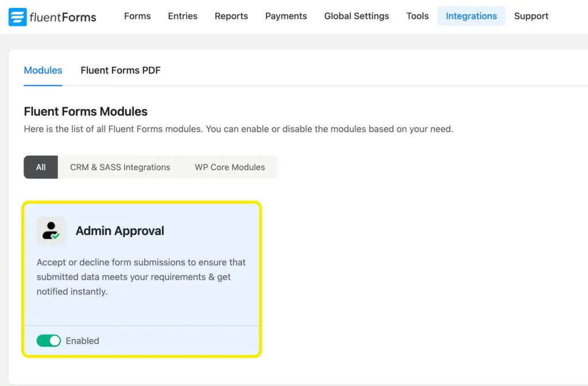This screenshot has width=588, height=386.
Task: Disable the Enabled switch on Admin Approval
Action: point(48,340)
